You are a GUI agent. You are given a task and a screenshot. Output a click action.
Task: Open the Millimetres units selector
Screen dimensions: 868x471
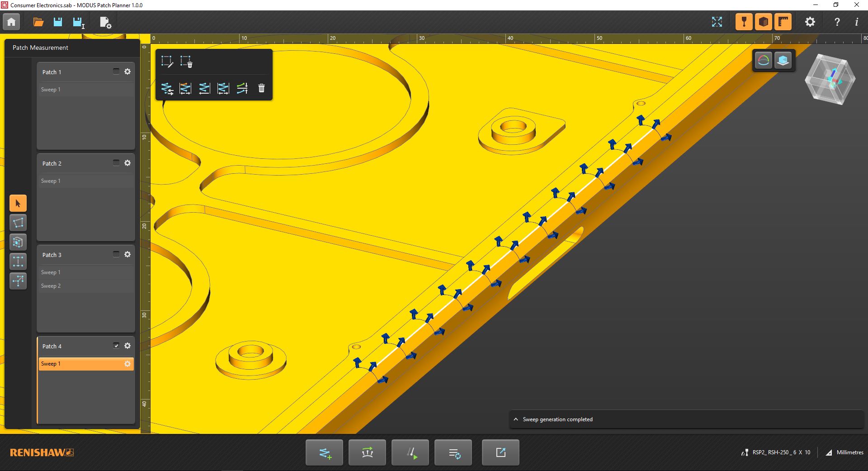coord(844,452)
